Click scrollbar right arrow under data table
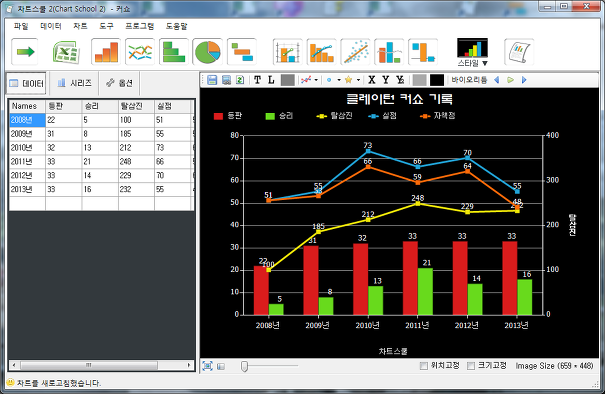 point(189,365)
